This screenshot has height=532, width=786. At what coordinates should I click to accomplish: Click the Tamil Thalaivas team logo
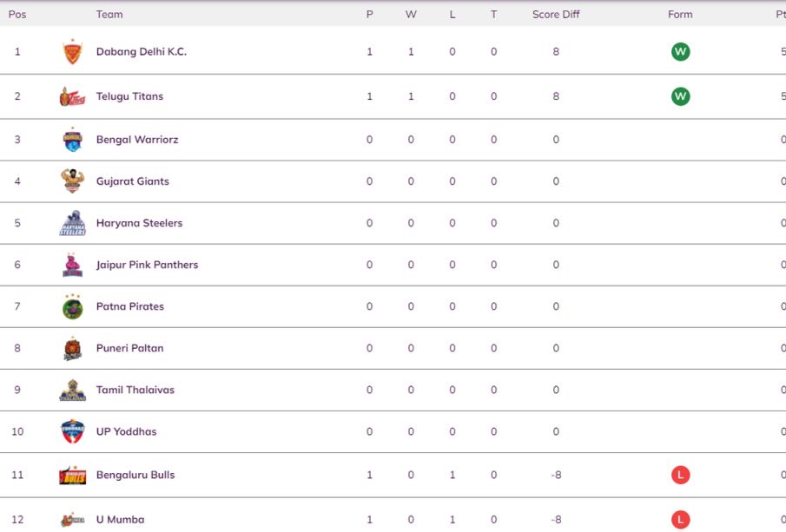coord(73,390)
